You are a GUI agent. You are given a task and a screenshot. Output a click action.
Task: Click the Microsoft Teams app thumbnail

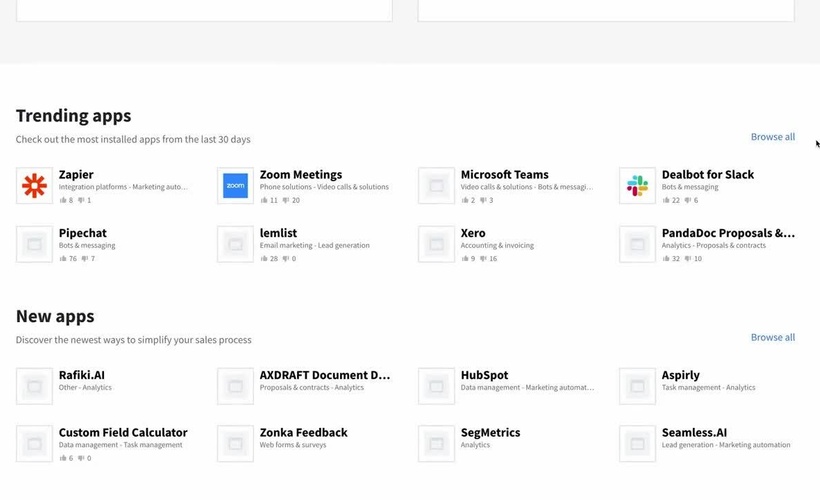(436, 186)
